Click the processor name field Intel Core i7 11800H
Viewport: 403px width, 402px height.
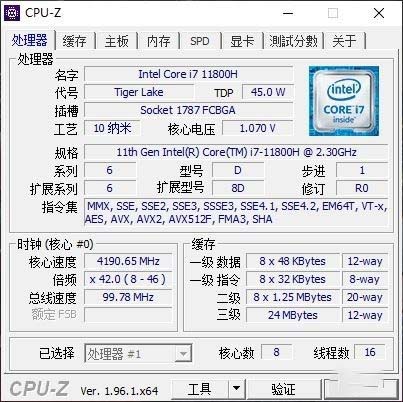point(188,74)
